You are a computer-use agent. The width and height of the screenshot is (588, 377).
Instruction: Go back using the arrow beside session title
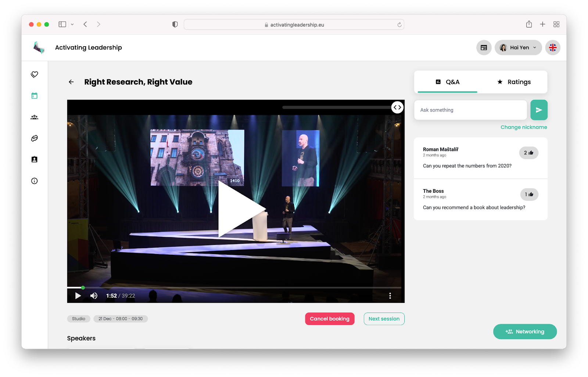point(71,82)
